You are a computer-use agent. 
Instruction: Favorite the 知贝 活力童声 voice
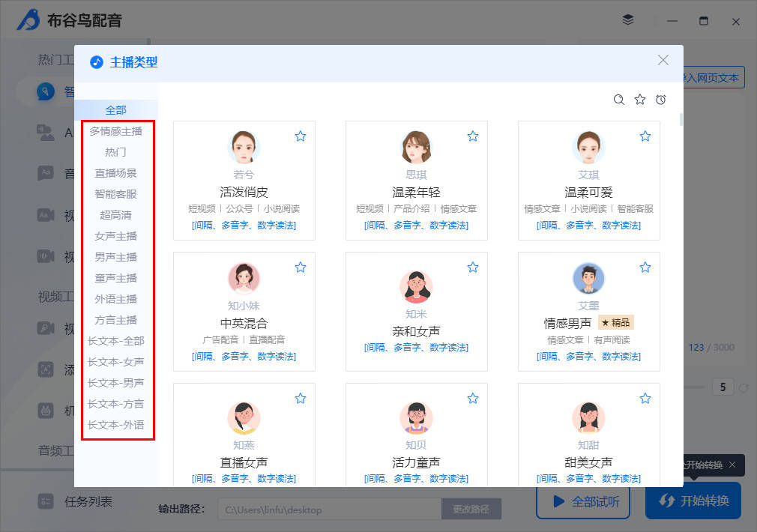473,398
